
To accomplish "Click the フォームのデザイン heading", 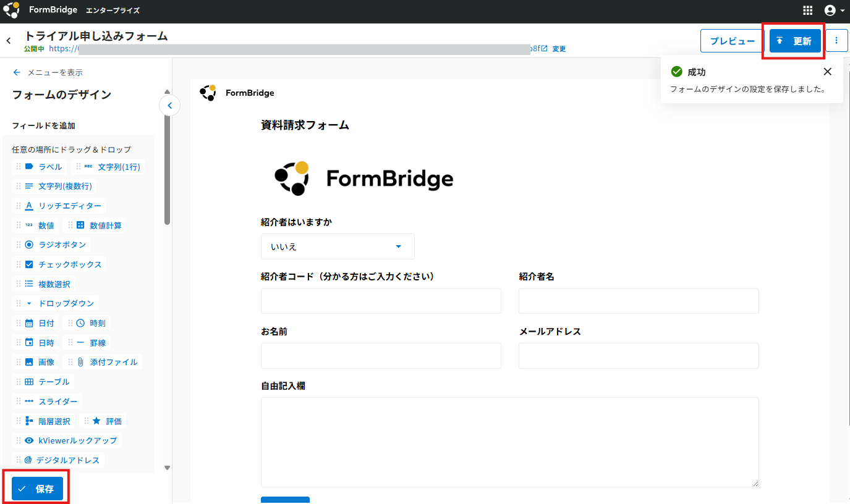I will pyautogui.click(x=62, y=94).
